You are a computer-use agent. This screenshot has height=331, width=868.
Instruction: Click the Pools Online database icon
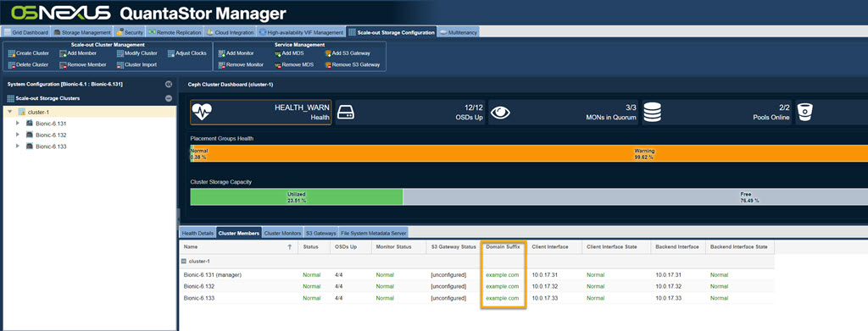coord(654,113)
